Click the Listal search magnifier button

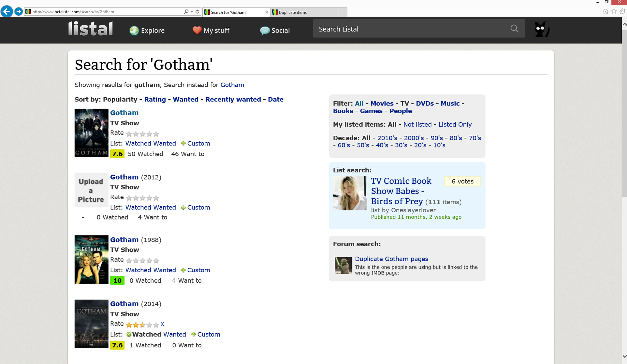tap(514, 29)
